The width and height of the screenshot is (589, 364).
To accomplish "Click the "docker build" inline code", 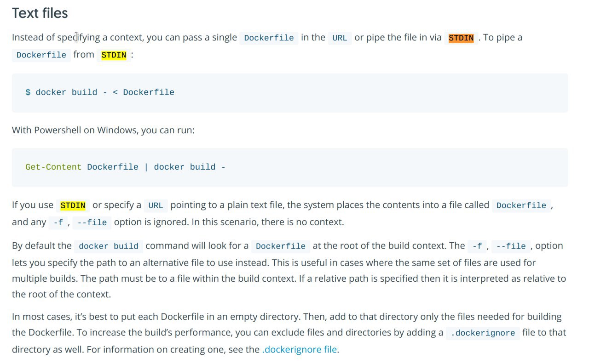I will 109,246.
